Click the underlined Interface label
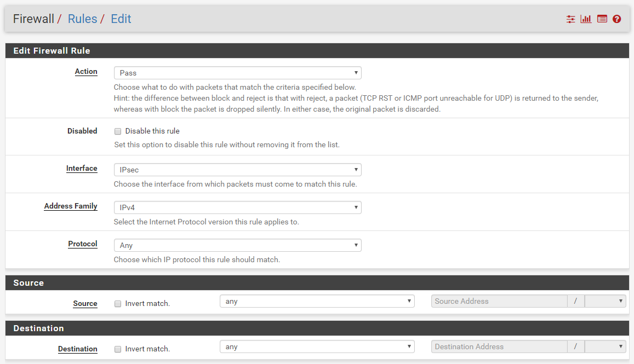The height and width of the screenshot is (364, 634). pos(82,169)
